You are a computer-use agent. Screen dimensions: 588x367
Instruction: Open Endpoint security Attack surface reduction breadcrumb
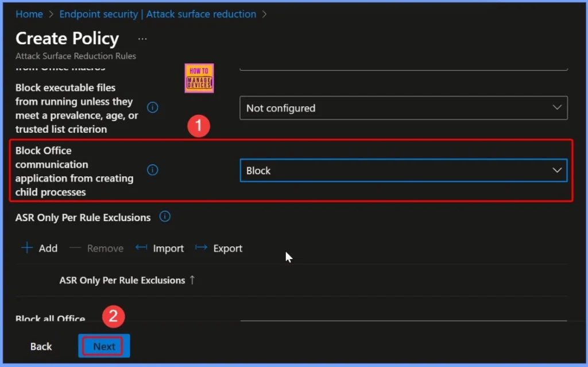click(x=158, y=14)
